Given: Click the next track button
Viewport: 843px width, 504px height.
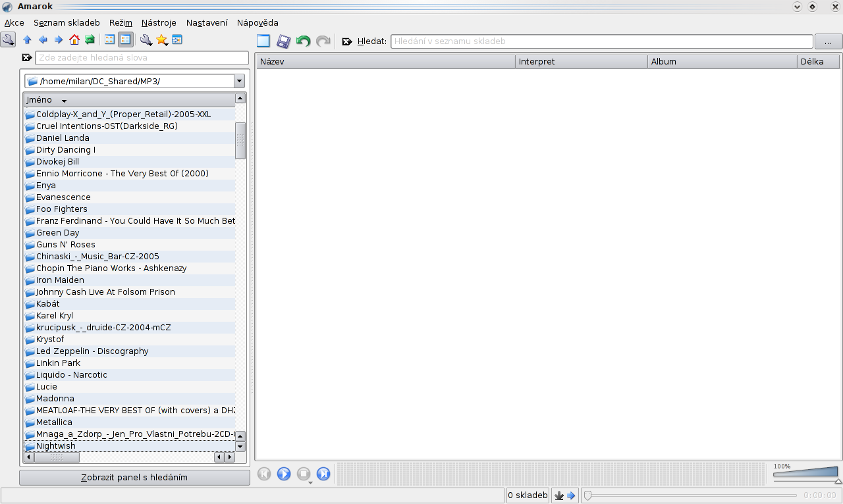Looking at the screenshot, I should pyautogui.click(x=323, y=474).
